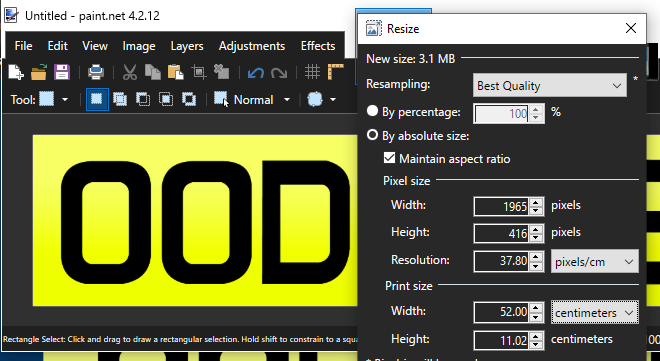Open the centimeters print unit dropdown

pyautogui.click(x=595, y=312)
